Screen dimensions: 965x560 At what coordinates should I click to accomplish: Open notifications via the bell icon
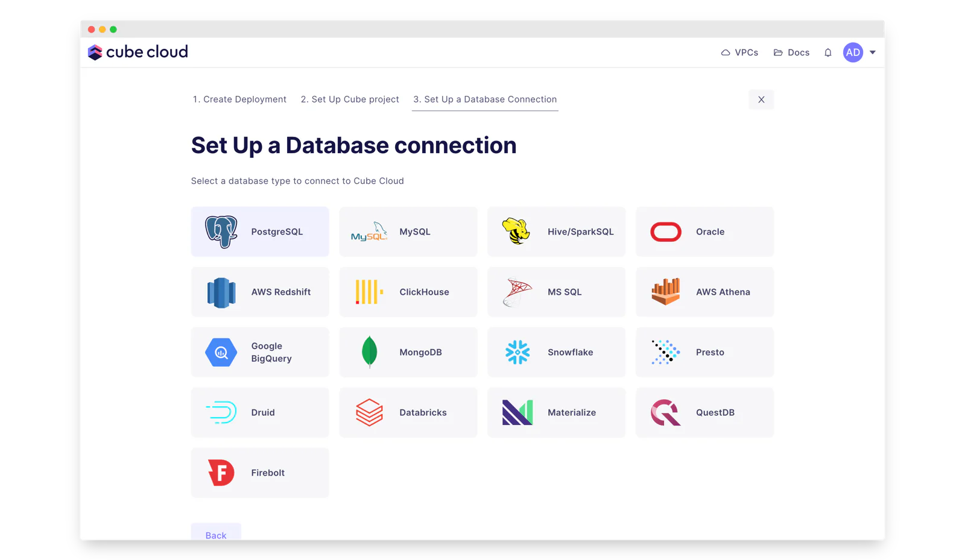828,52
